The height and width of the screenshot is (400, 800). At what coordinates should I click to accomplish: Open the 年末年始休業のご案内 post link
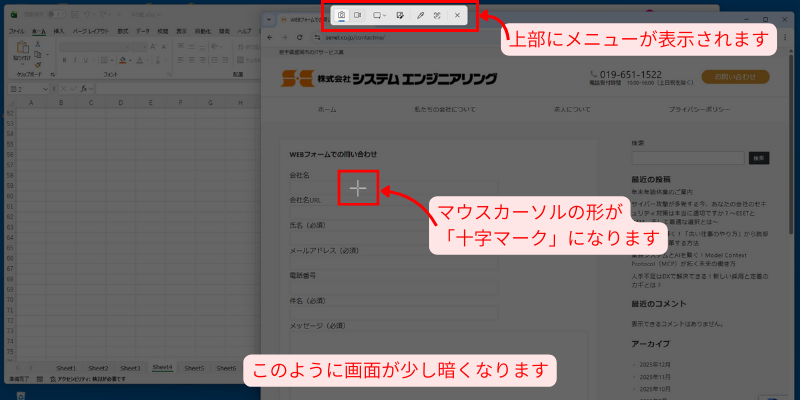(x=662, y=192)
